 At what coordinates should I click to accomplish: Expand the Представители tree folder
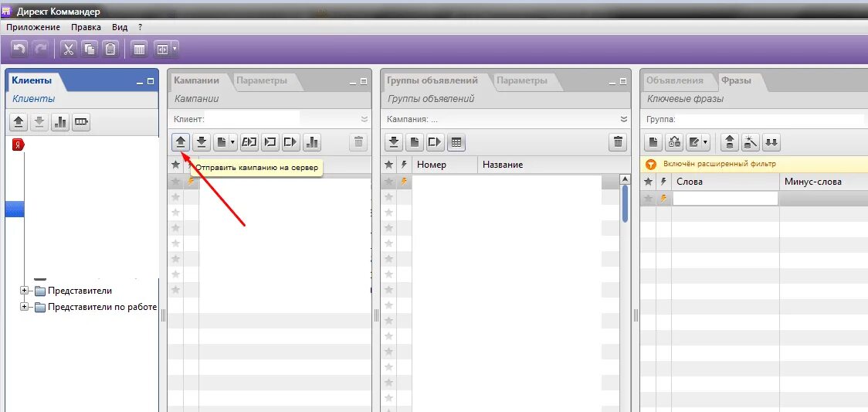pyautogui.click(x=25, y=291)
